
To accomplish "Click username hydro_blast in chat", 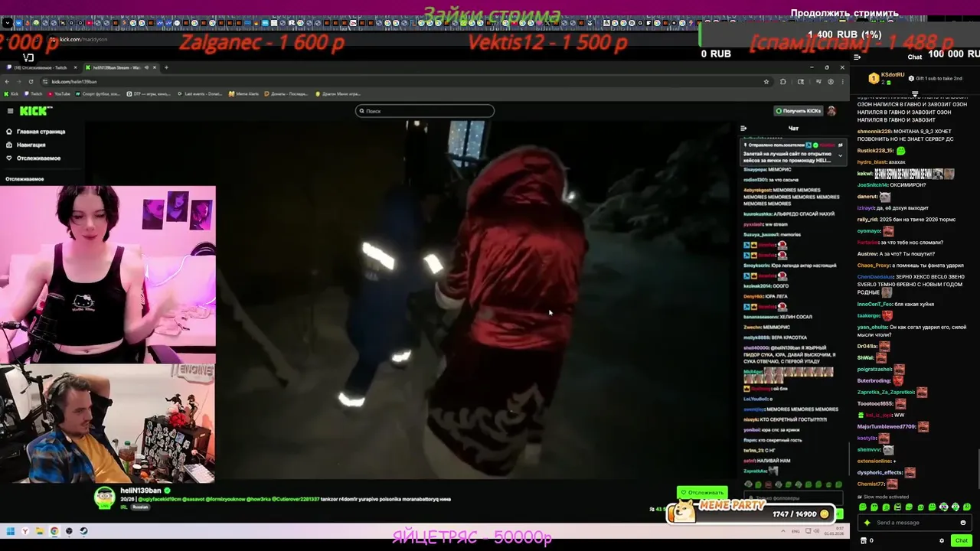I will [872, 162].
